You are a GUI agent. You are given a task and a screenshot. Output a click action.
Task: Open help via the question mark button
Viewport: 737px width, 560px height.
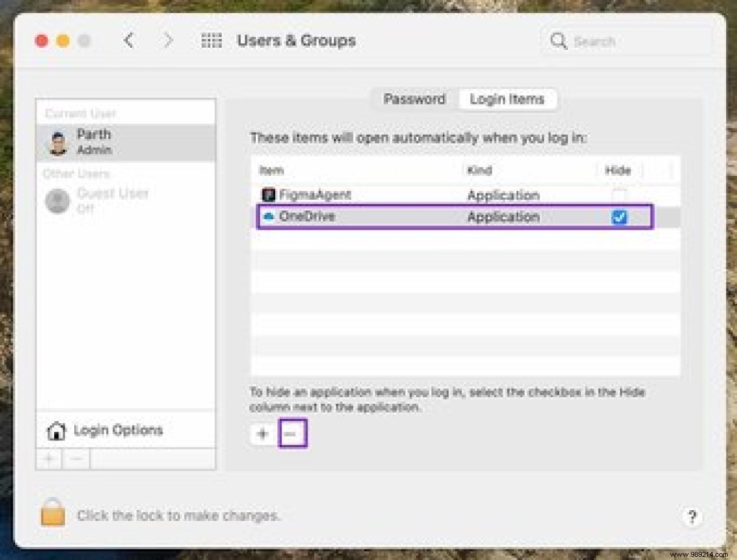click(693, 516)
